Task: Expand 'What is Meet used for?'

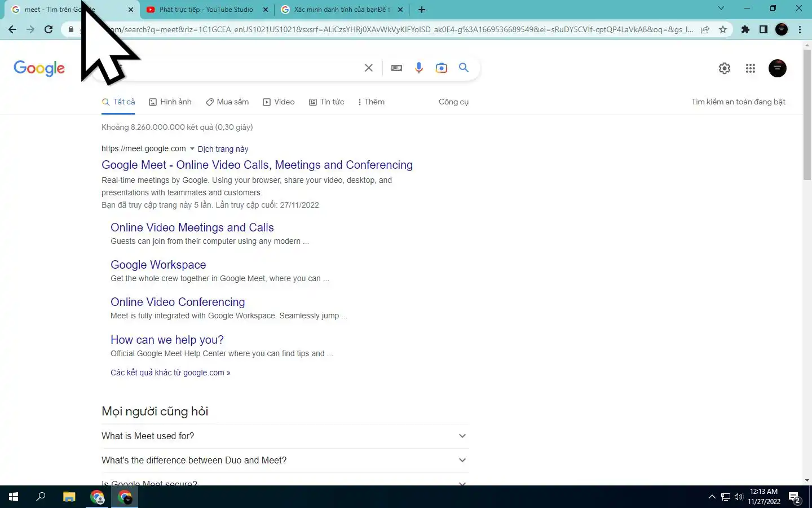Action: click(x=285, y=436)
